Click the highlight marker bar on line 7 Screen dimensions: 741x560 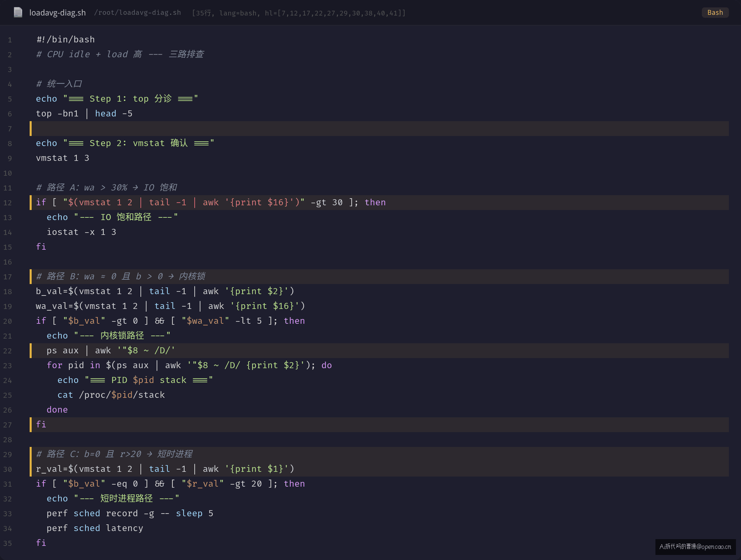tap(31, 129)
